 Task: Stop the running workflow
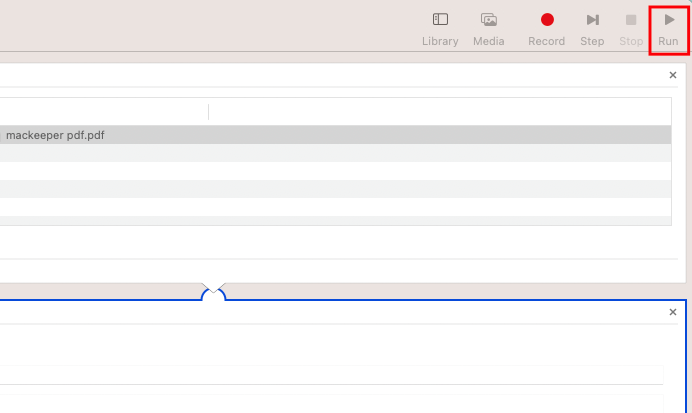631,30
